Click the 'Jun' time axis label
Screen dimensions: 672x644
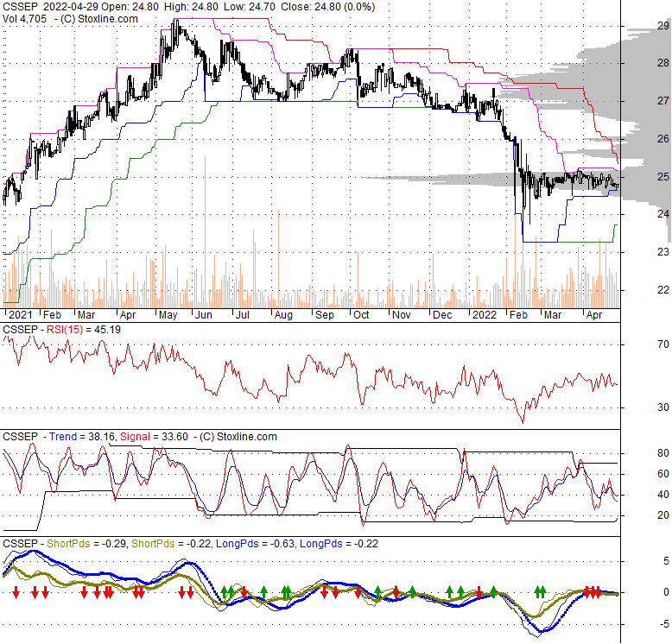pyautogui.click(x=204, y=315)
